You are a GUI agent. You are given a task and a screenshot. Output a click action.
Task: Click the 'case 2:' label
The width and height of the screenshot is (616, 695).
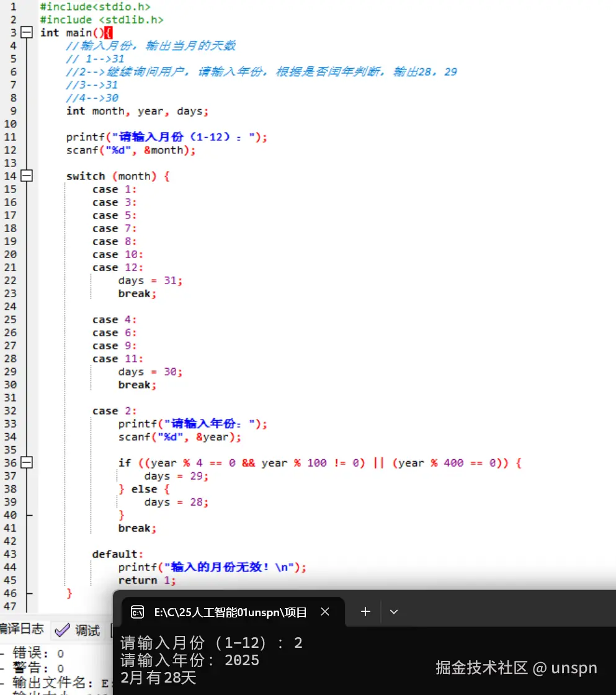click(114, 411)
